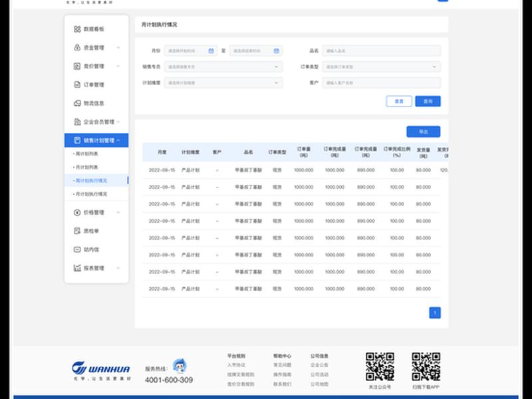This screenshot has width=532, height=399.
Task: Open the end month calendar icon
Action: pyautogui.click(x=277, y=51)
